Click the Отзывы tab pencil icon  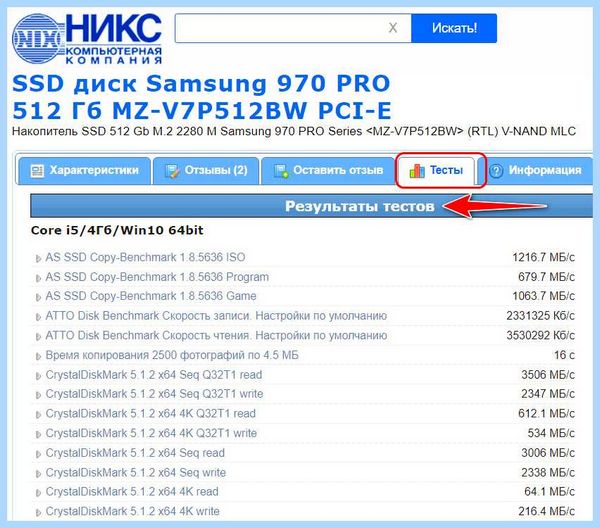click(x=172, y=171)
